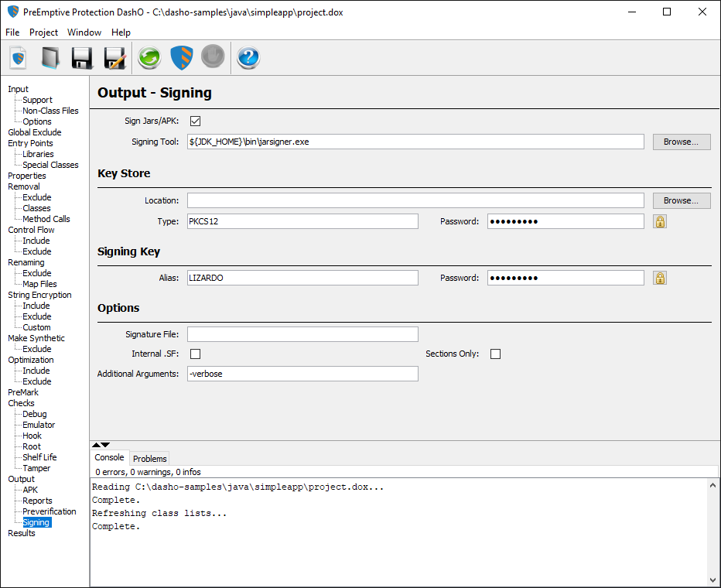Select Tamper under Checks
Image resolution: width=721 pixels, height=588 pixels.
[x=37, y=469]
